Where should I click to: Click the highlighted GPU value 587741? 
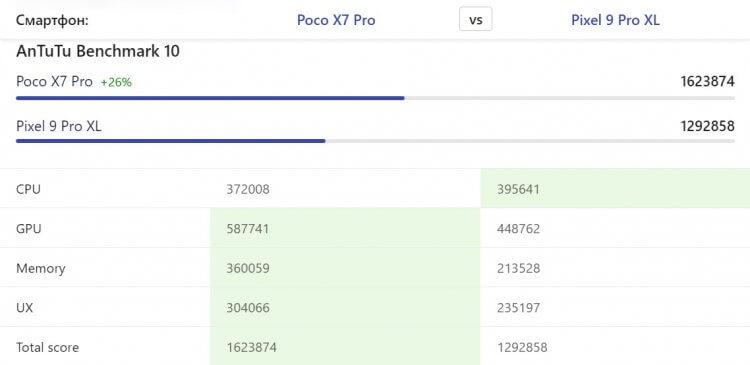pos(248,229)
